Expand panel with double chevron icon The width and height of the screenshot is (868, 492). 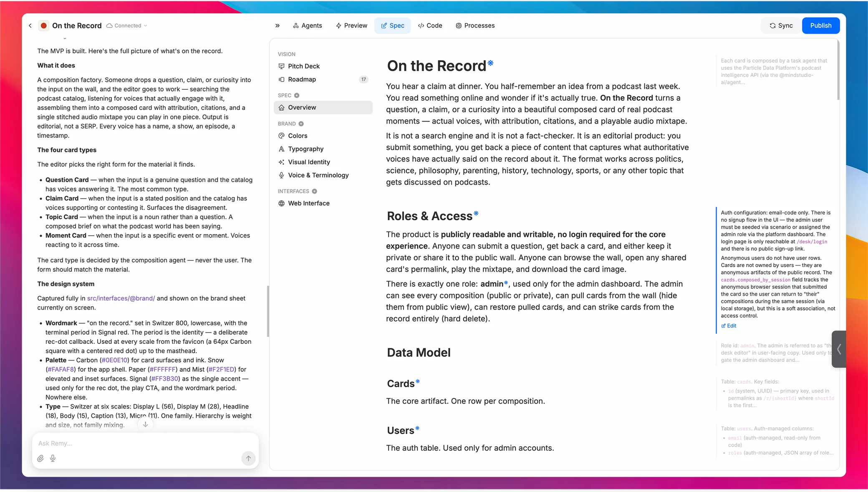click(278, 25)
